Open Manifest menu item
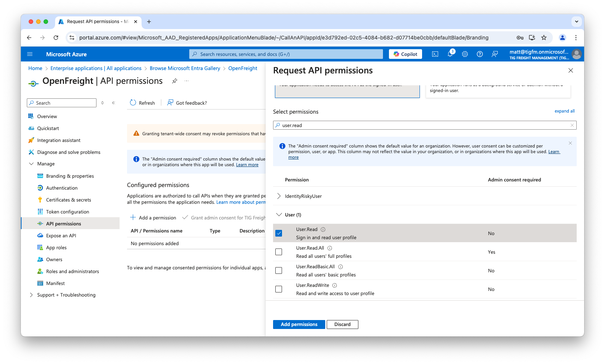 pyautogui.click(x=56, y=284)
